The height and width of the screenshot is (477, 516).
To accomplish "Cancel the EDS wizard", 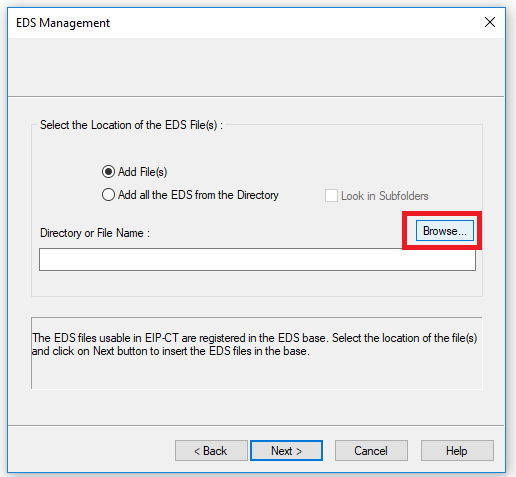I will (x=371, y=451).
